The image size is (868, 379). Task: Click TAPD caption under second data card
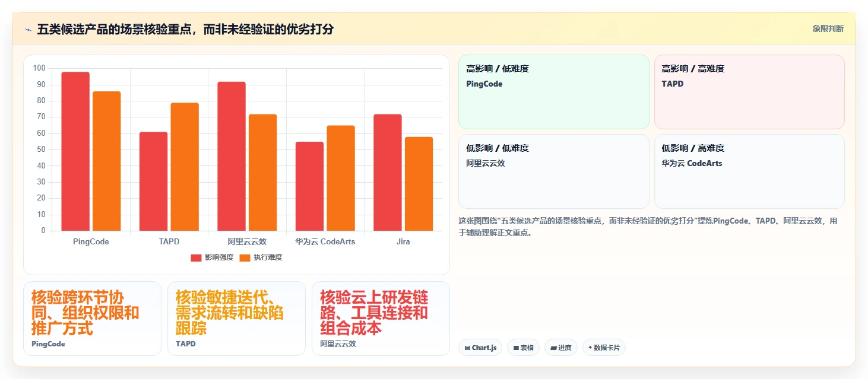coord(185,344)
